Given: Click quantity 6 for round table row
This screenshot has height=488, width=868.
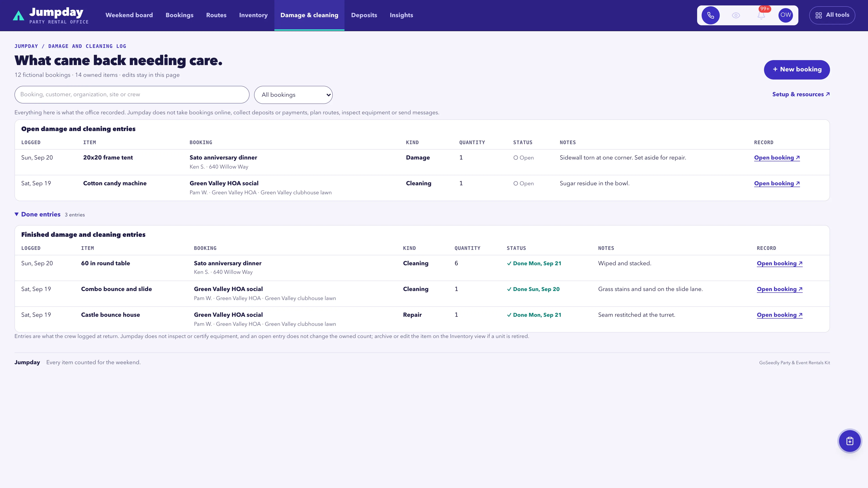Looking at the screenshot, I should pyautogui.click(x=456, y=263).
